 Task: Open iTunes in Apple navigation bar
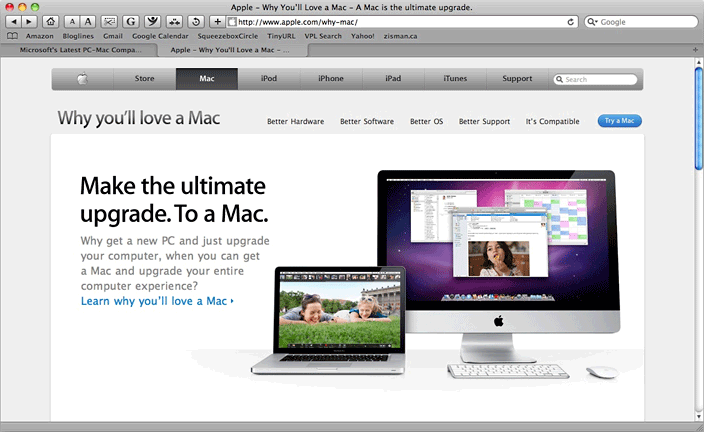click(x=455, y=79)
